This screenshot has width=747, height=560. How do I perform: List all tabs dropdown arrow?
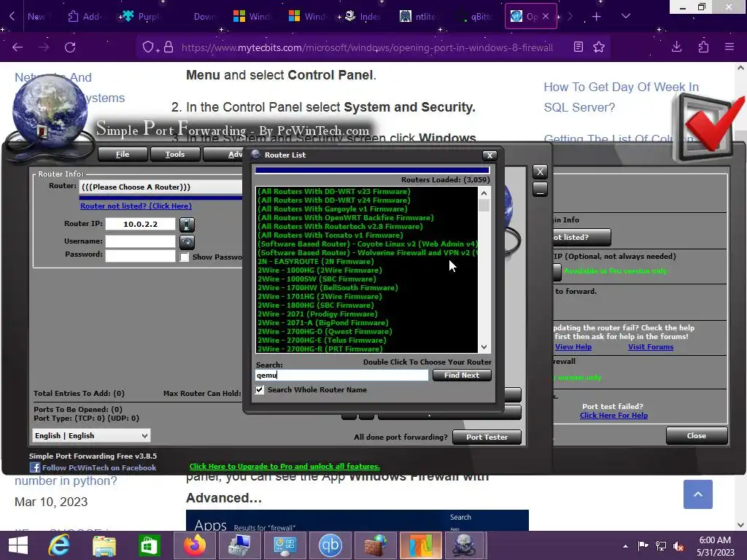(626, 16)
